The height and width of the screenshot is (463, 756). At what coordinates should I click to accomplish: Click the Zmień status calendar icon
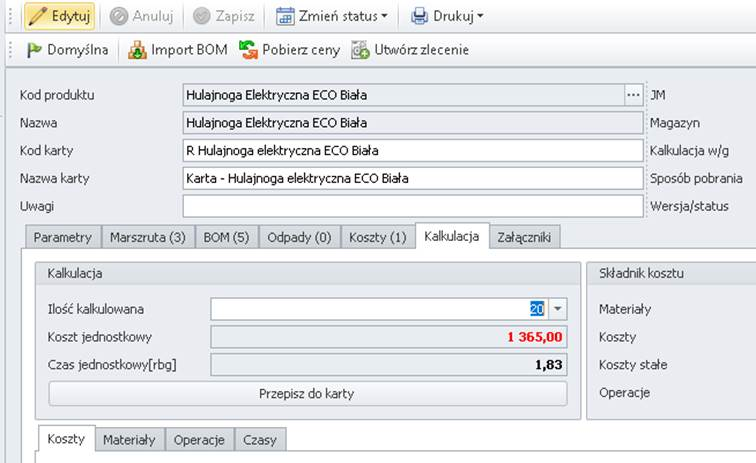pos(285,16)
